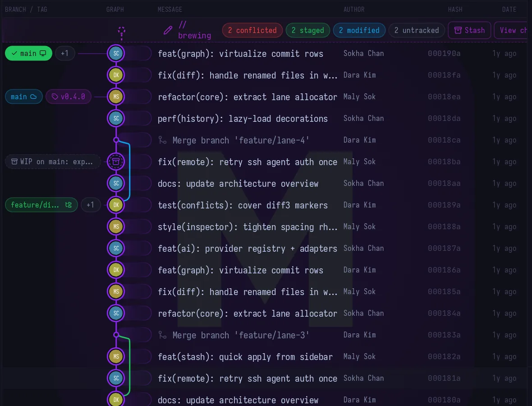Filter by 2 modified files

pyautogui.click(x=359, y=31)
